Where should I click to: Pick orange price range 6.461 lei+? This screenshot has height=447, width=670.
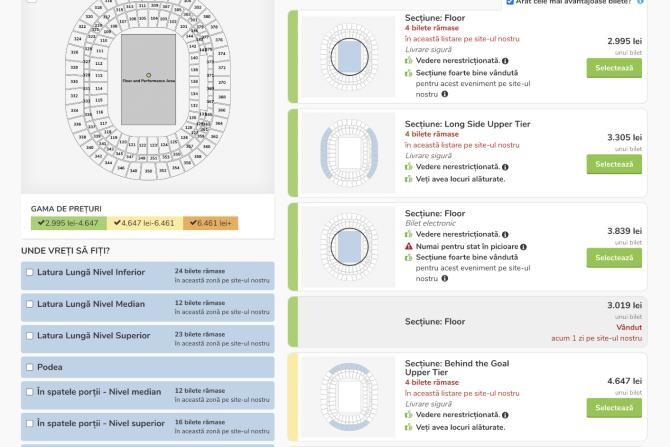[x=210, y=223]
